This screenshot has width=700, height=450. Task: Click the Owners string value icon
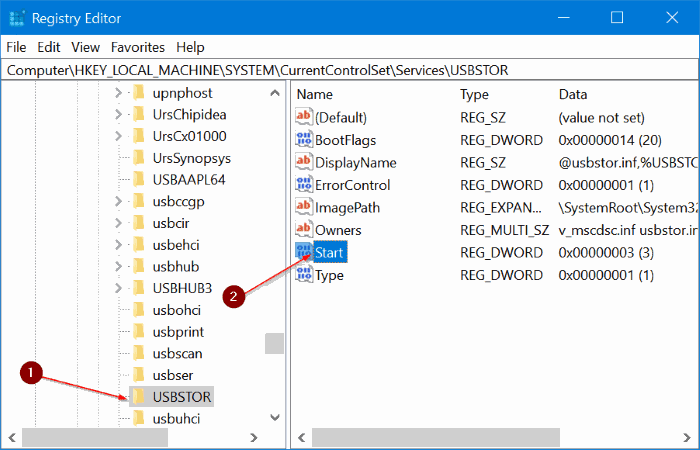click(x=304, y=229)
